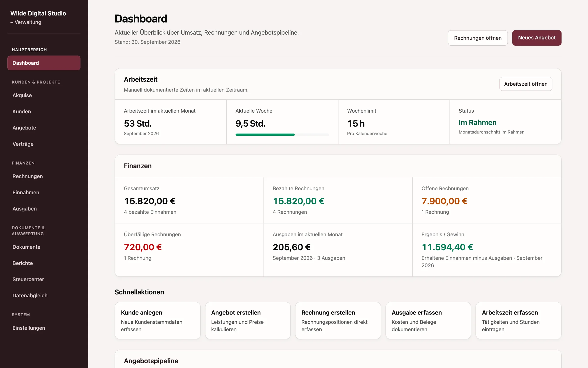Click the Aktuelle Woche progress bar
Viewport: 588px width, 368px height.
tap(282, 135)
